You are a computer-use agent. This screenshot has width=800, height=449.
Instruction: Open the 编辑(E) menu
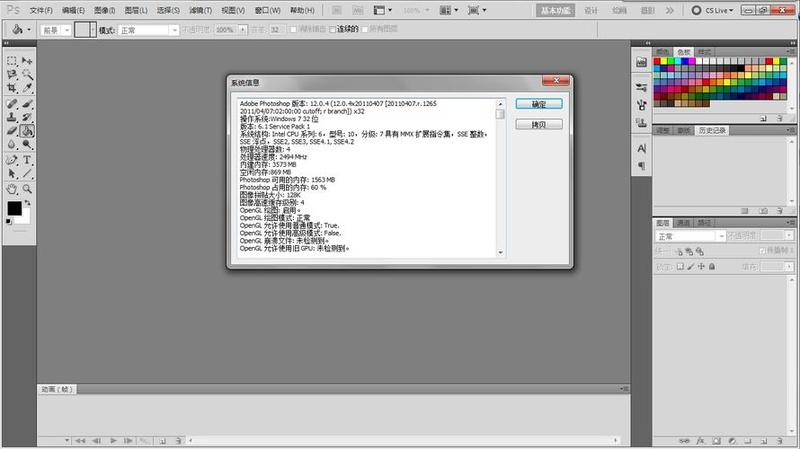pos(73,10)
